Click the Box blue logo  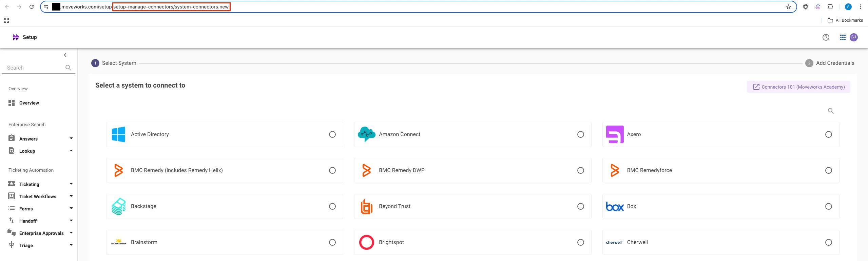point(615,206)
